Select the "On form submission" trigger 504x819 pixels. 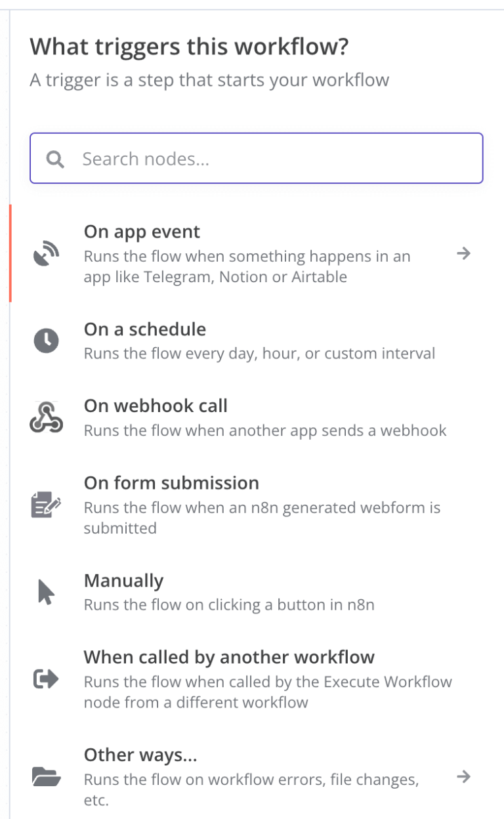[171, 483]
